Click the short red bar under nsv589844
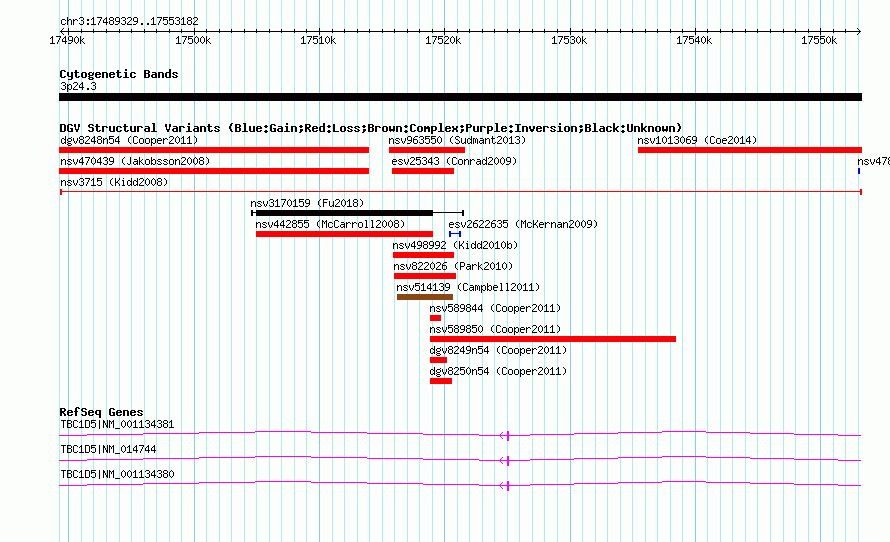Image resolution: width=890 pixels, height=542 pixels. coord(435,318)
